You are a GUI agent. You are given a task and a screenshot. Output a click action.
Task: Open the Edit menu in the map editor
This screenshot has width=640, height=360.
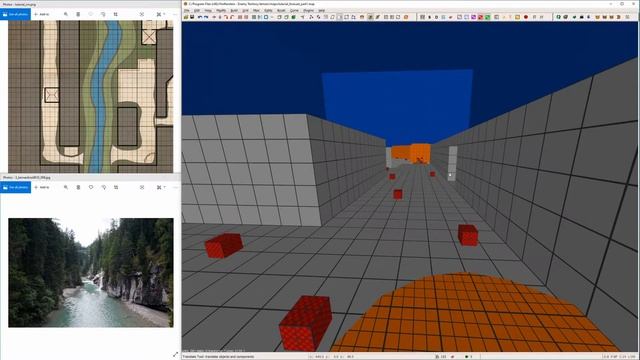click(x=197, y=10)
